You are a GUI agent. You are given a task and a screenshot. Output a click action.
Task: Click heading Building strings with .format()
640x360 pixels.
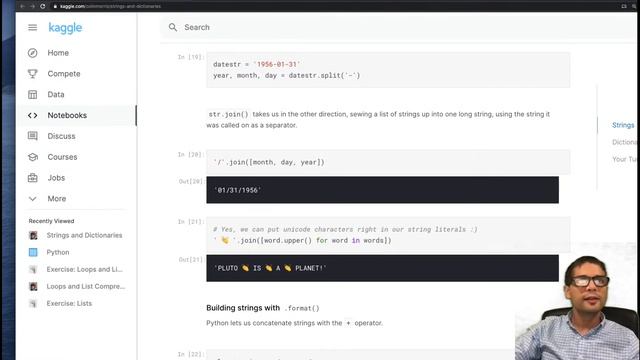[263, 308]
